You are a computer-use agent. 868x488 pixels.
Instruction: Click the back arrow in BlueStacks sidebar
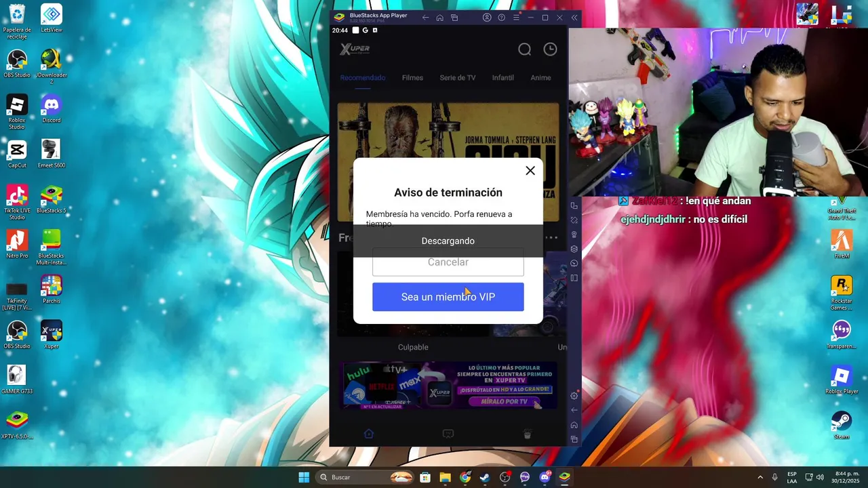tap(574, 410)
